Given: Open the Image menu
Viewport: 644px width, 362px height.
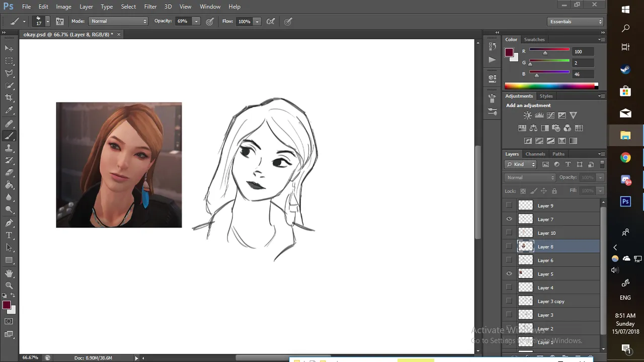Looking at the screenshot, I should coord(63,7).
